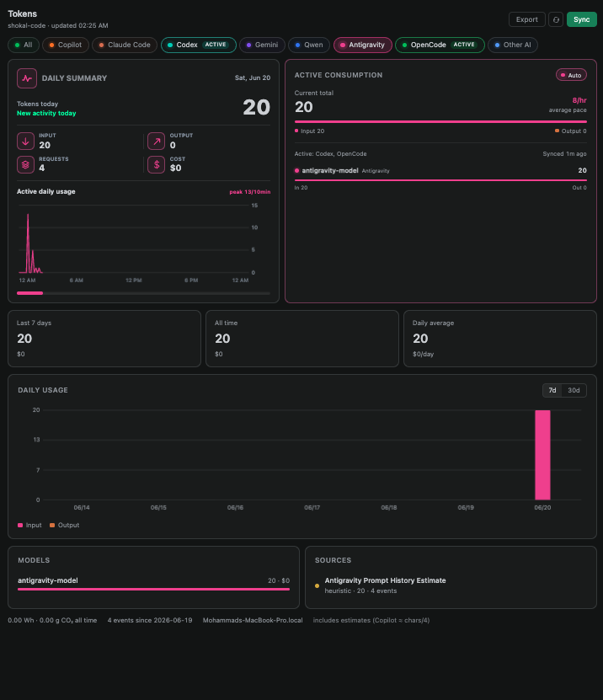603x700 pixels.
Task: Click the orange Output legend square under Daily Usage
Action: (x=52, y=525)
